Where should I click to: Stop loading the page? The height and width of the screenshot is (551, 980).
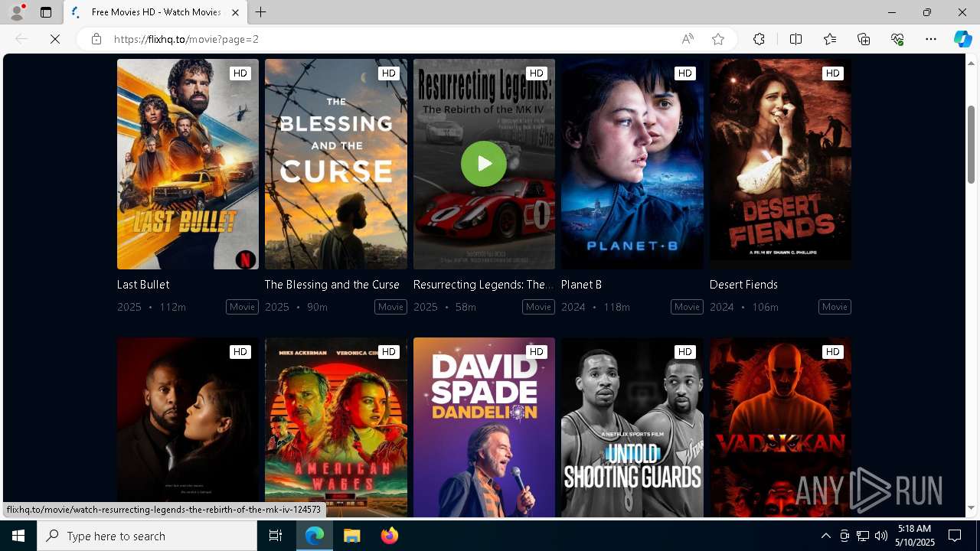55,39
